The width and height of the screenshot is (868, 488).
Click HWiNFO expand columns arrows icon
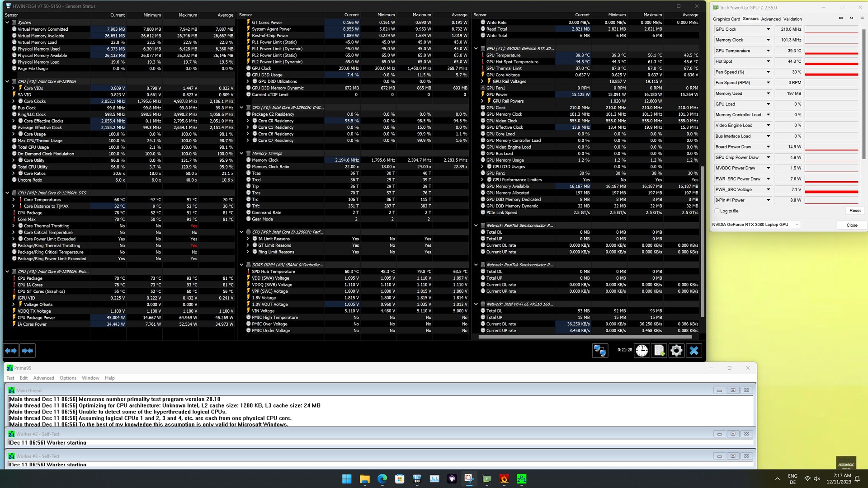coord(11,351)
